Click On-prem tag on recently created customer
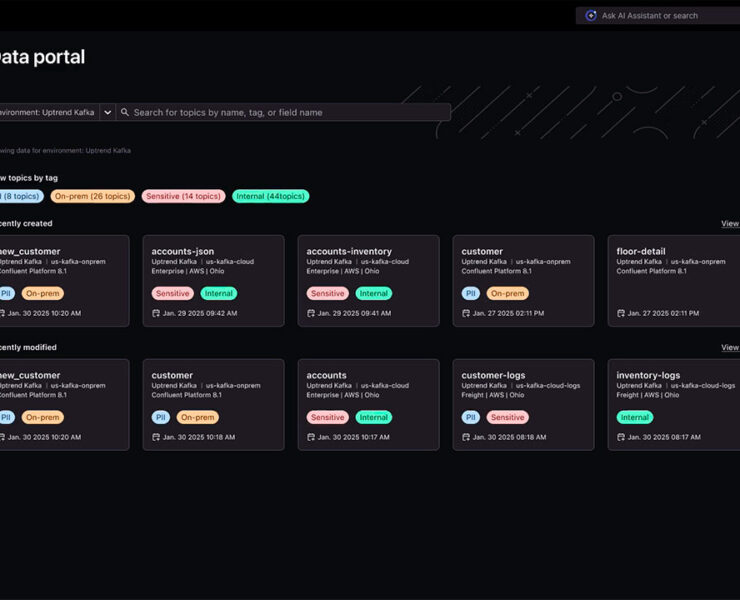Viewport: 740px width, 600px height. click(x=507, y=293)
